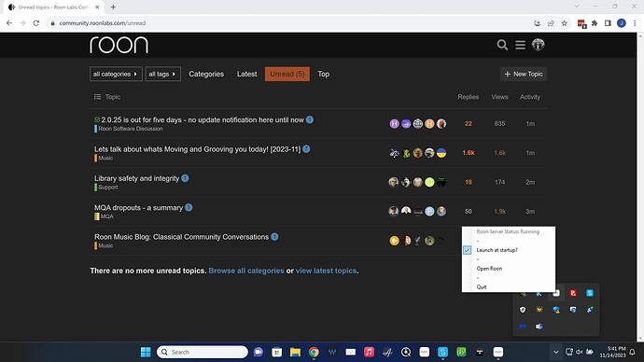Open the forum search magnifier icon
The image size is (644, 362).
[502, 45]
